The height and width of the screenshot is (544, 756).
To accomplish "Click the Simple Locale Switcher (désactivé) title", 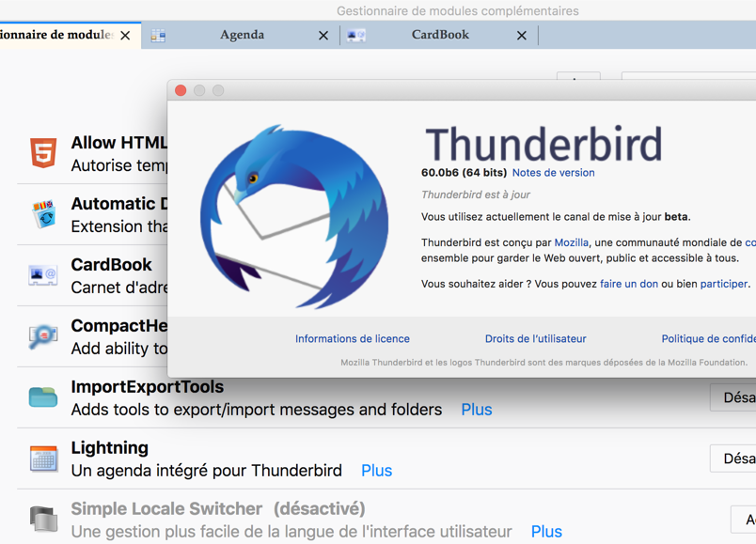I will coord(218,509).
